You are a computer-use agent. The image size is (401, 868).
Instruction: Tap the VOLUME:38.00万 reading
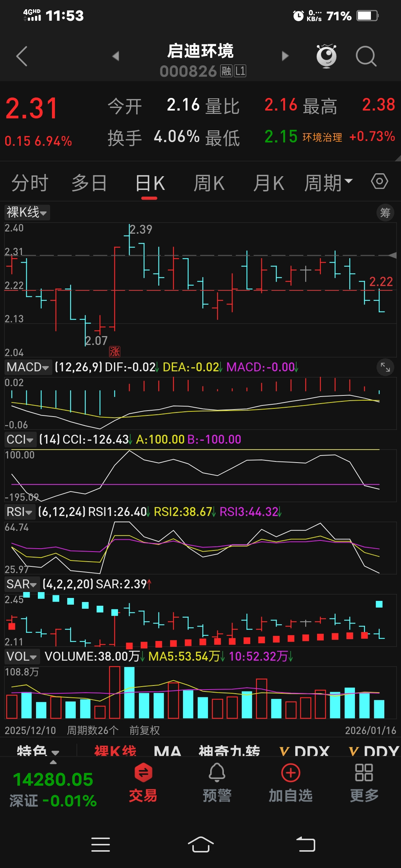92,657
